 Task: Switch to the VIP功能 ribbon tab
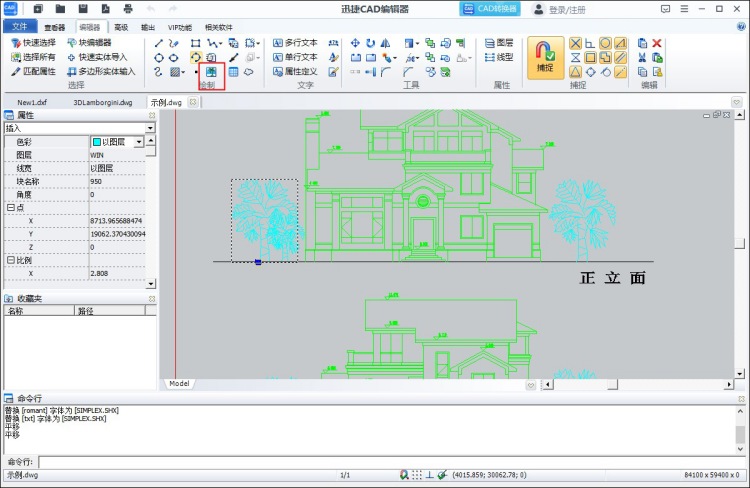tap(180, 27)
